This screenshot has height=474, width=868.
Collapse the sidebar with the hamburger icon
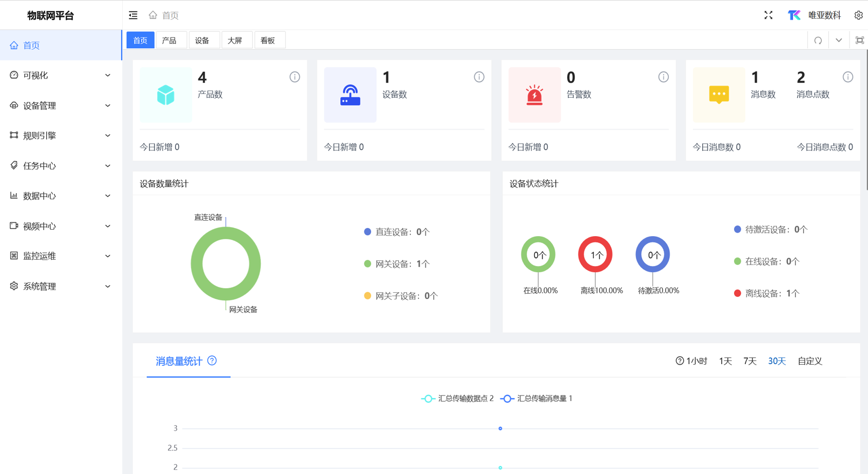pyautogui.click(x=132, y=15)
